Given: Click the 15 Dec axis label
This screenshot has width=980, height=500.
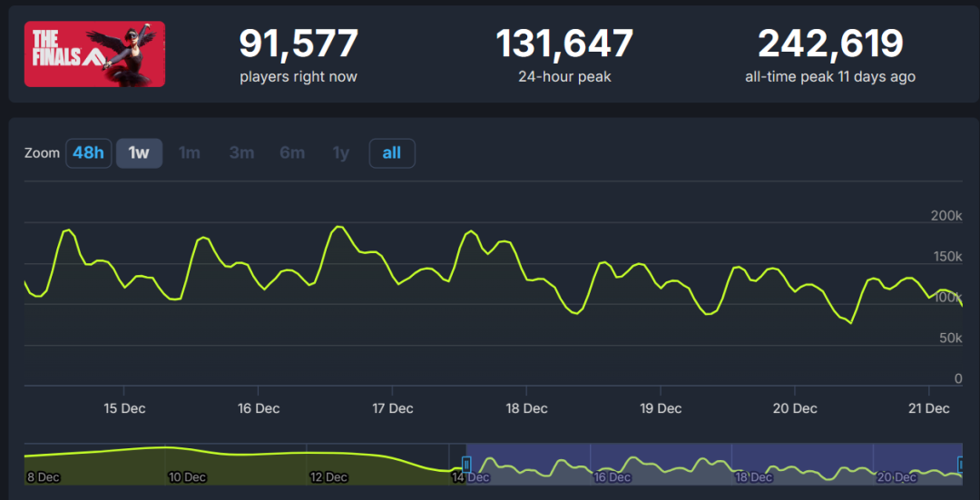Looking at the screenshot, I should (x=125, y=408).
